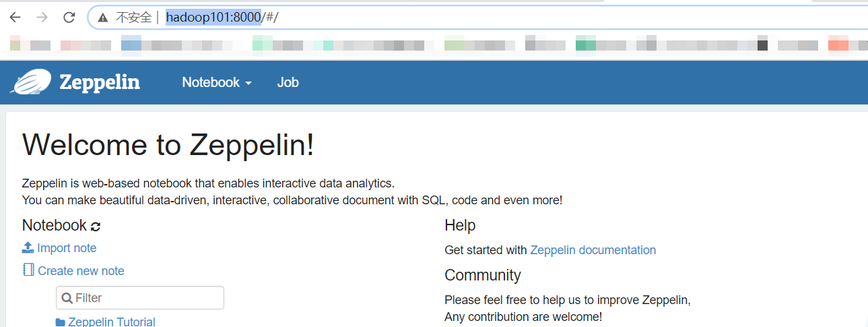Go back using the browser back arrow
The width and height of the screenshot is (868, 327).
(15, 18)
